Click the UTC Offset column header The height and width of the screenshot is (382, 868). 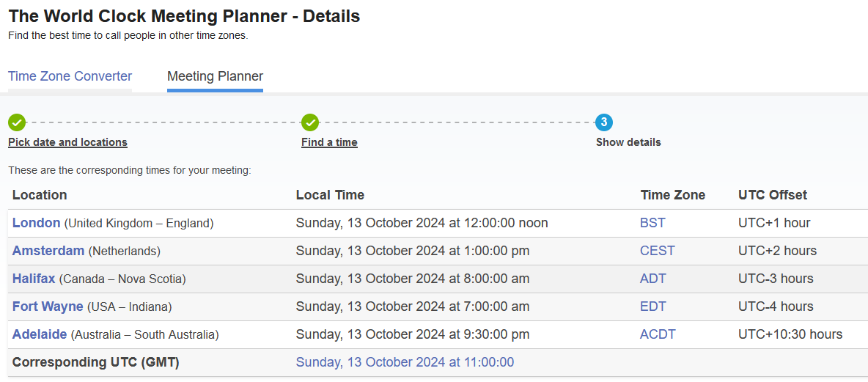772,195
